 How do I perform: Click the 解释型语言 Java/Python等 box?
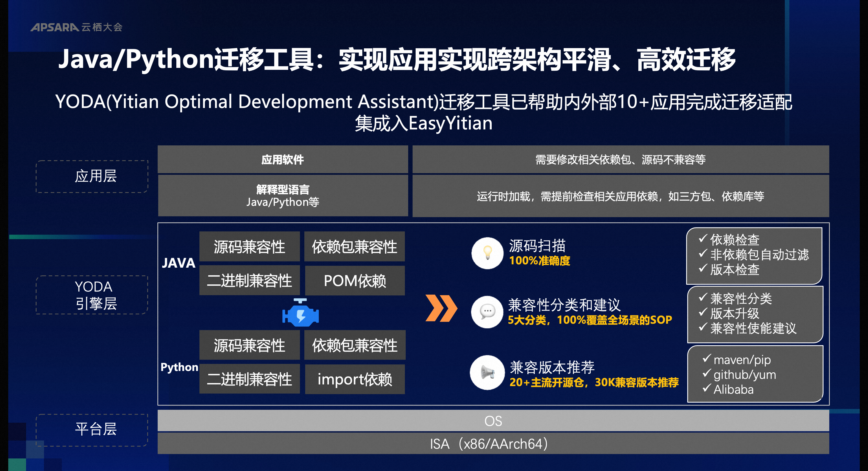click(x=283, y=196)
